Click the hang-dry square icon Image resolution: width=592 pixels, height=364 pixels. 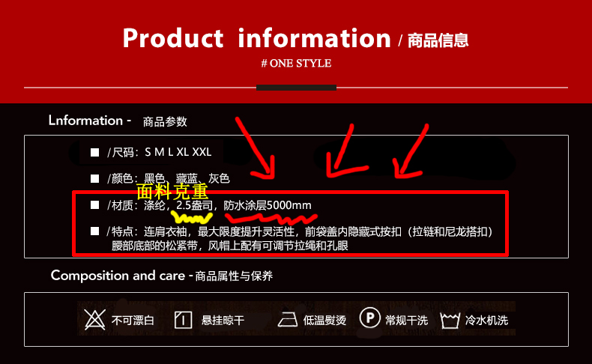183,321
